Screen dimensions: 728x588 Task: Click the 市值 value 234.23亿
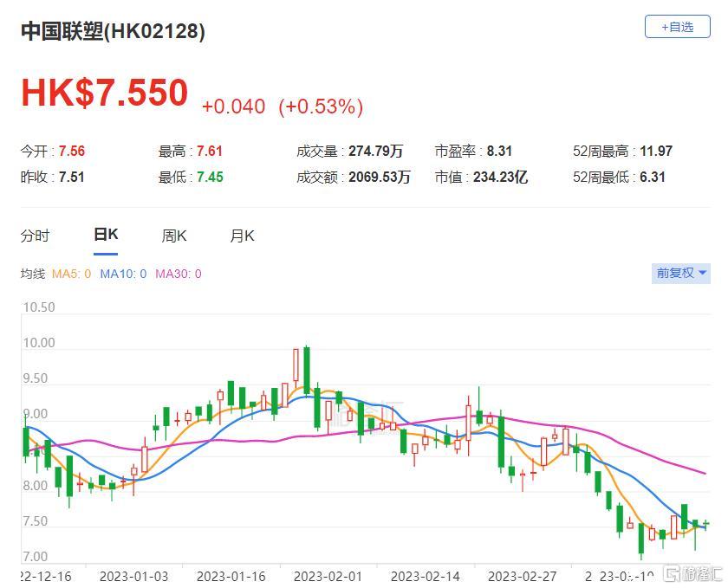coord(501,177)
